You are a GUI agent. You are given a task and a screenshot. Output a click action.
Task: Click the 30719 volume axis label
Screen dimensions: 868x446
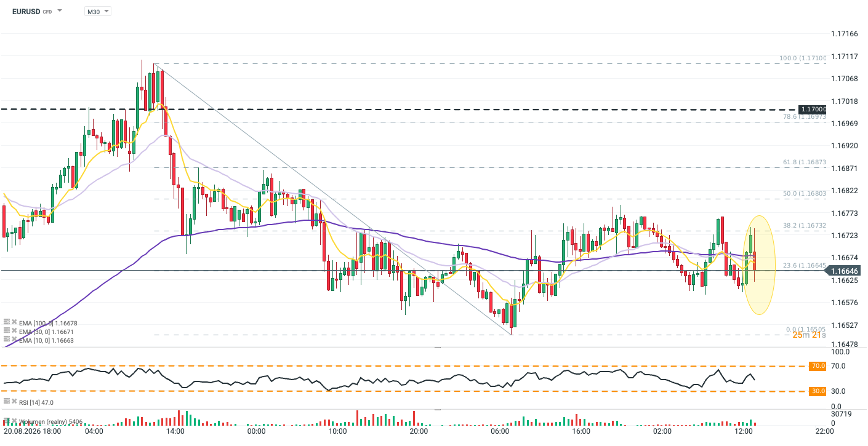click(841, 415)
